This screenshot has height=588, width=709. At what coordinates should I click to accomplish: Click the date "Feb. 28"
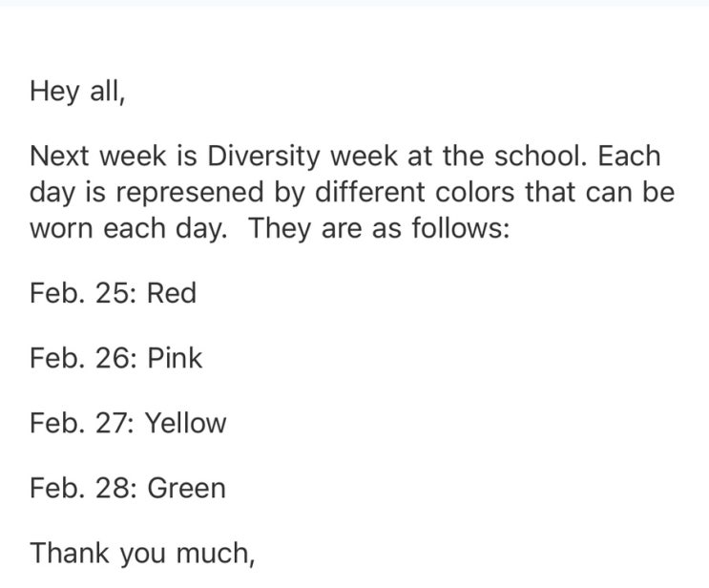tap(81, 488)
